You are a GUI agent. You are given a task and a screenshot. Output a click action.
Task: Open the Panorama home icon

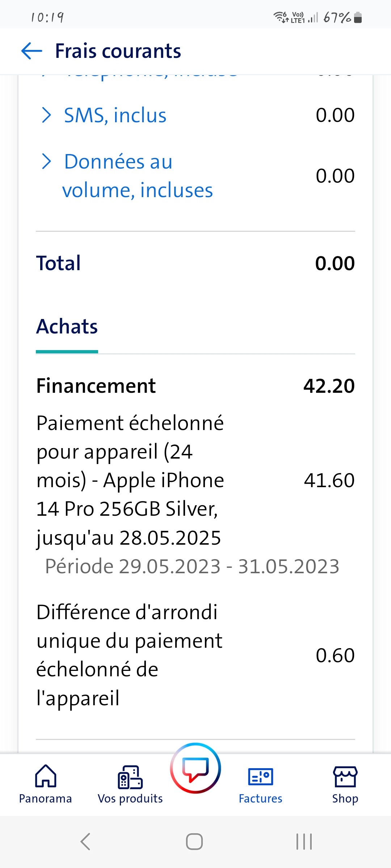(x=46, y=776)
